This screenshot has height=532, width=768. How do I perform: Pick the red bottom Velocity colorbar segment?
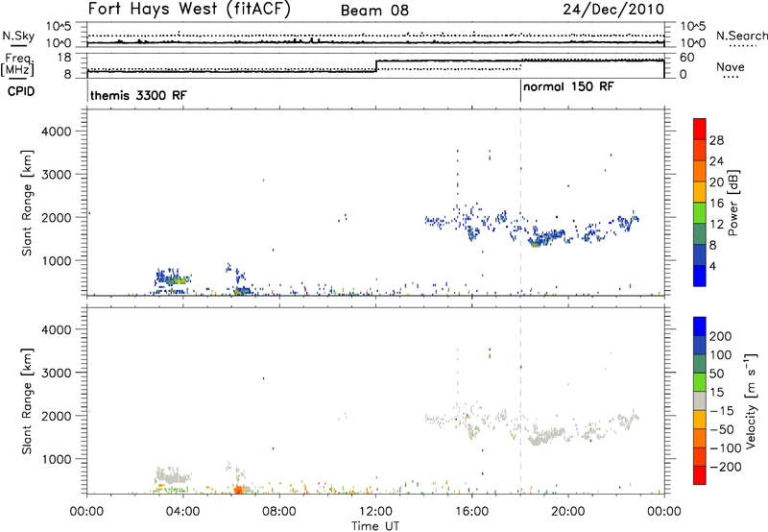click(x=700, y=475)
